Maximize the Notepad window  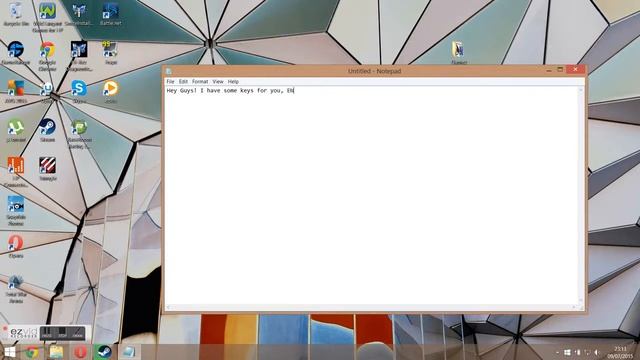(560, 70)
